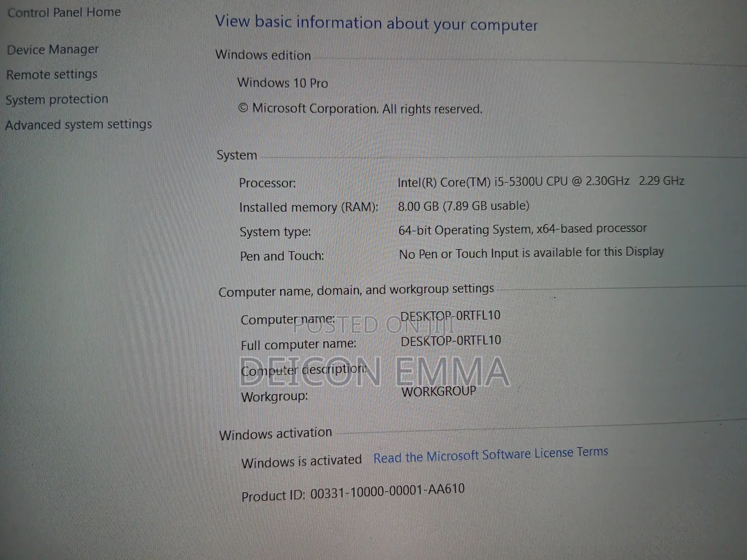The image size is (747, 560).
Task: Click the Full computer name label
Action: point(298,344)
